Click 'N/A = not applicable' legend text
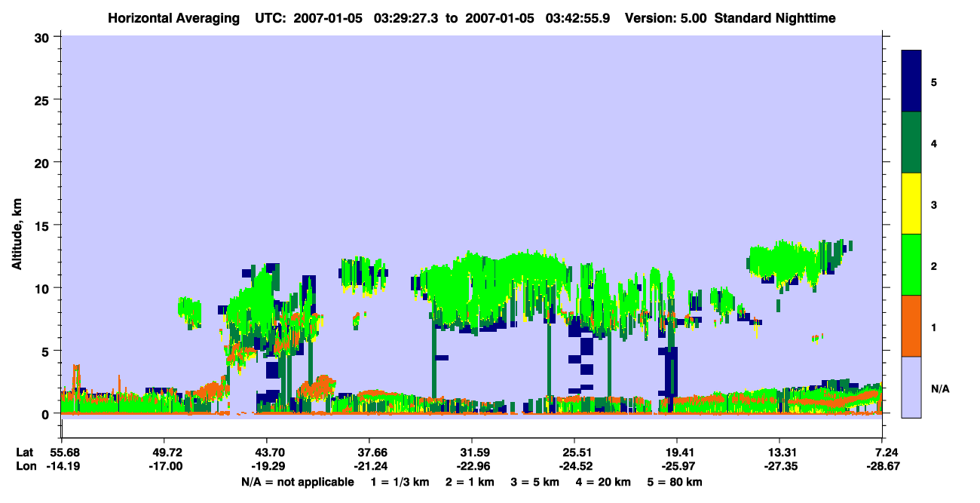This screenshot has height=503, width=980. pos(297,482)
